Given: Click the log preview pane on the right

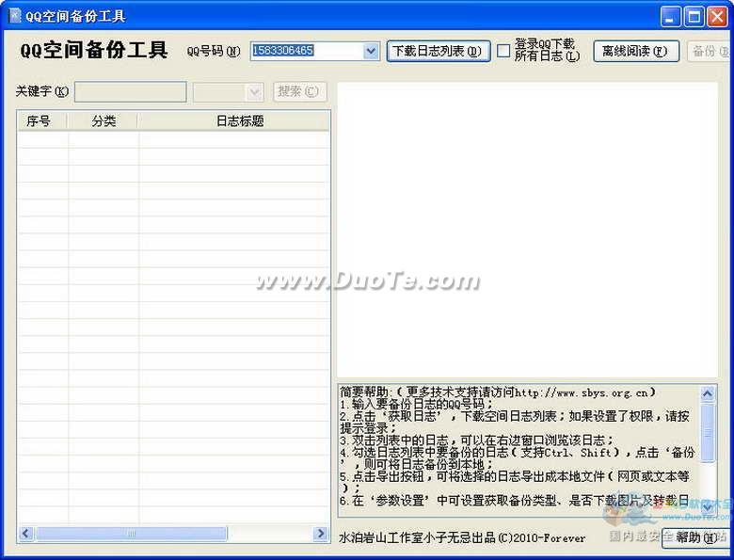Looking at the screenshot, I should 527,230.
